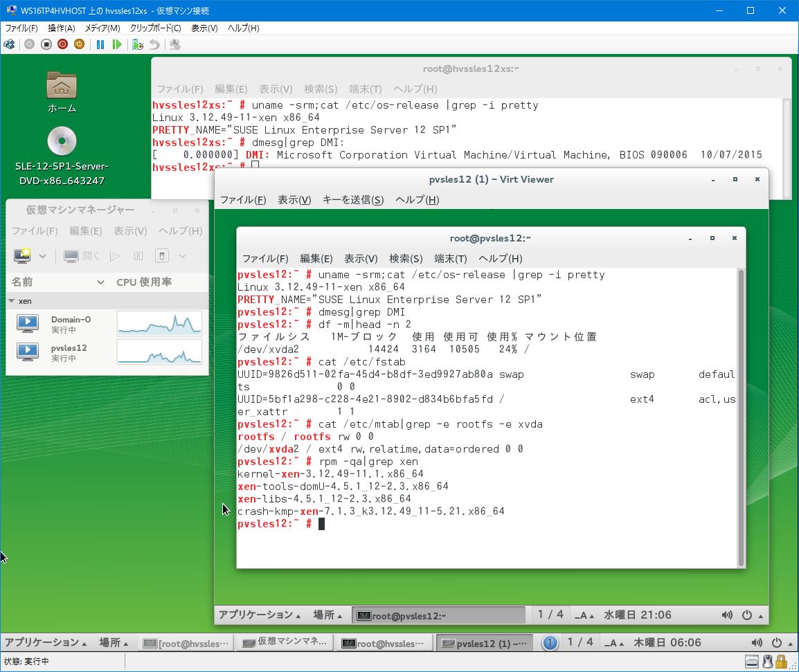799x672 pixels.
Task: Switch to root@hvssles… terminal taskbar button
Action: coord(385,644)
